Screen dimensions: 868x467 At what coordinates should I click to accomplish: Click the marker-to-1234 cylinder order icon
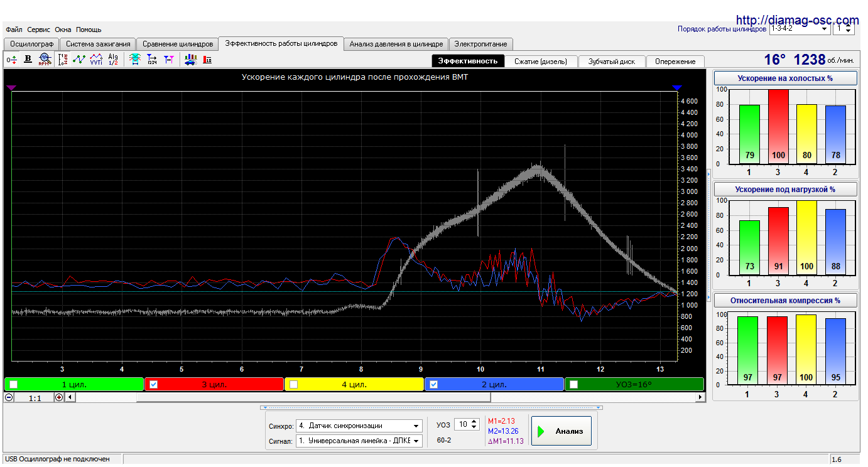[x=151, y=60]
